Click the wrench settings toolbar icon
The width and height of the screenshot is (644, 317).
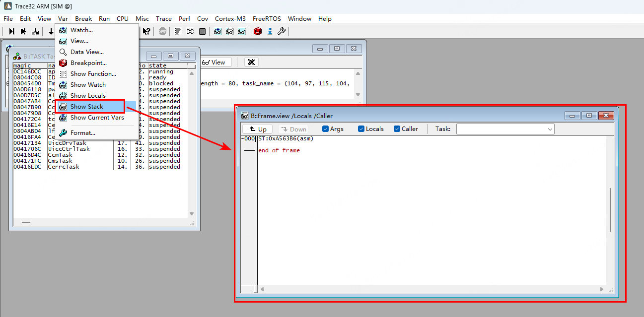[282, 31]
